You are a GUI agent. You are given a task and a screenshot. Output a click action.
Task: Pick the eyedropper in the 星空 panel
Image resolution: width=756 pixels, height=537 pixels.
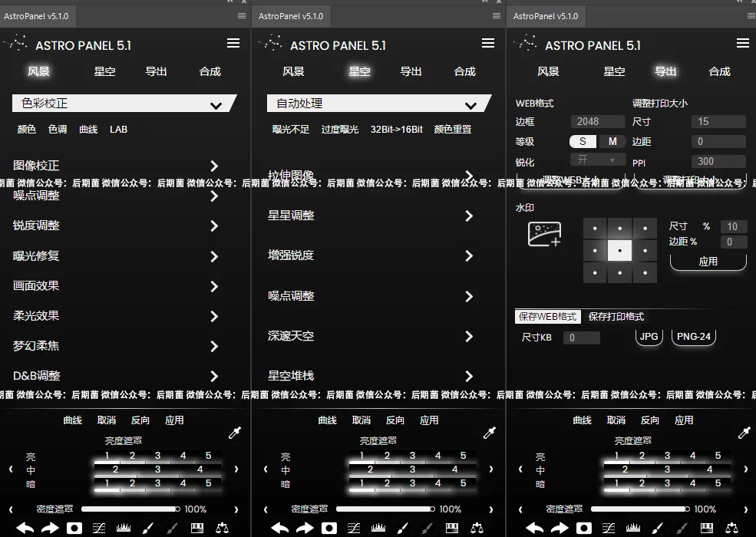(490, 433)
